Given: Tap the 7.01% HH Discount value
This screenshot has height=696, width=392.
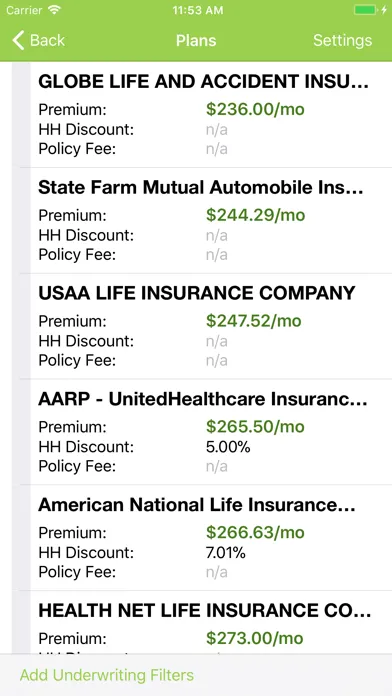Looking at the screenshot, I should pos(226,553).
